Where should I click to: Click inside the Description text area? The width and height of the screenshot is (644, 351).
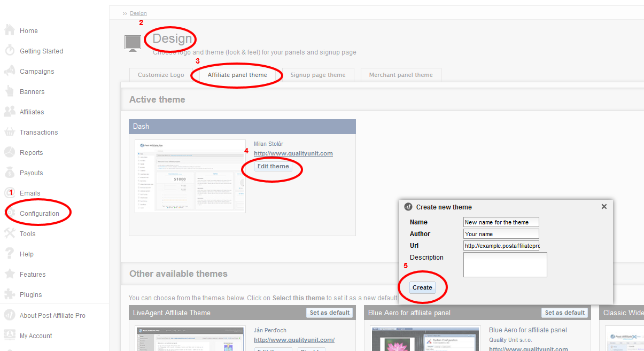click(x=505, y=264)
